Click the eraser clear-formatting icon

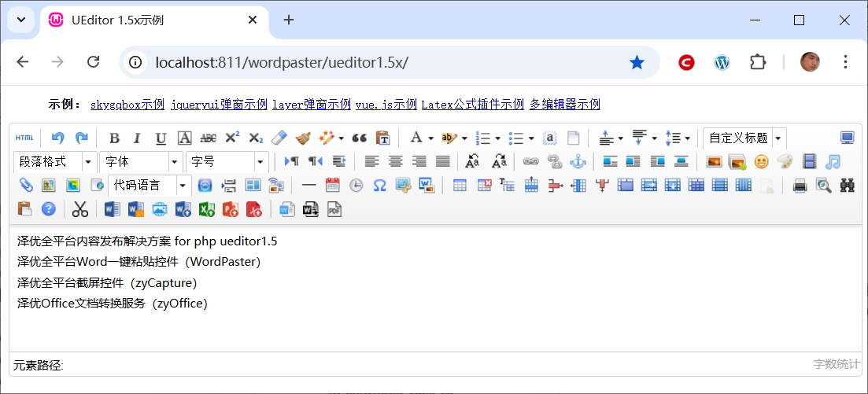pyautogui.click(x=279, y=138)
